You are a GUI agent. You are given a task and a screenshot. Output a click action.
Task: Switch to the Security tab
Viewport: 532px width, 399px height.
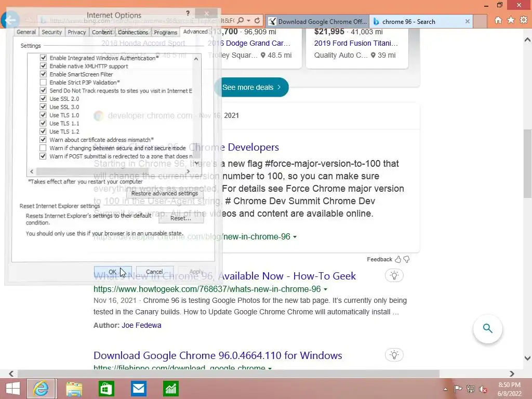[51, 32]
